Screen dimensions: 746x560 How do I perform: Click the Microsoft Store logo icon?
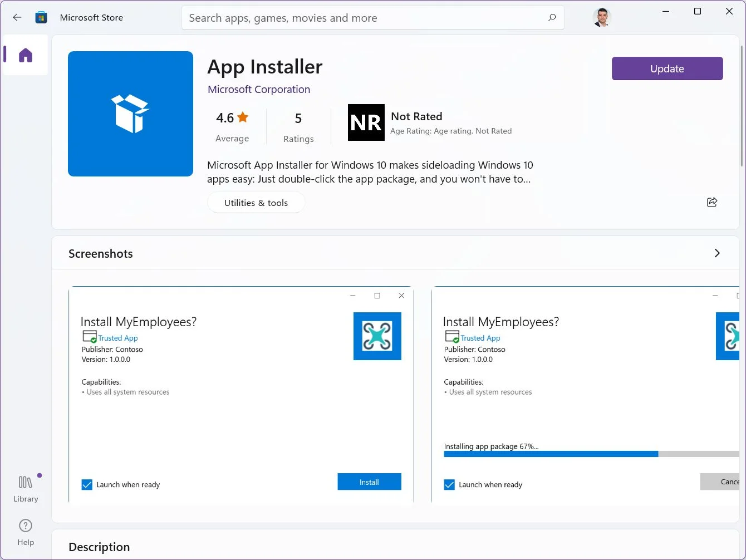coord(41,17)
